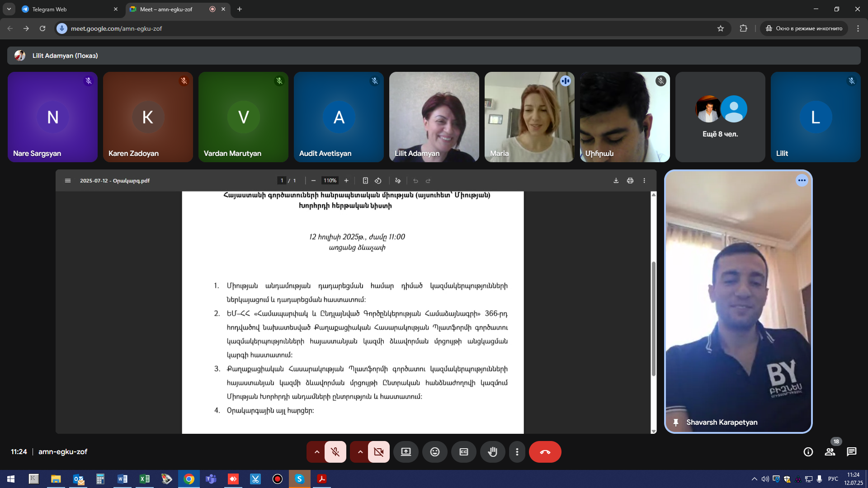868x488 pixels.
Task: Go back in browser history
Action: tap(10, 28)
